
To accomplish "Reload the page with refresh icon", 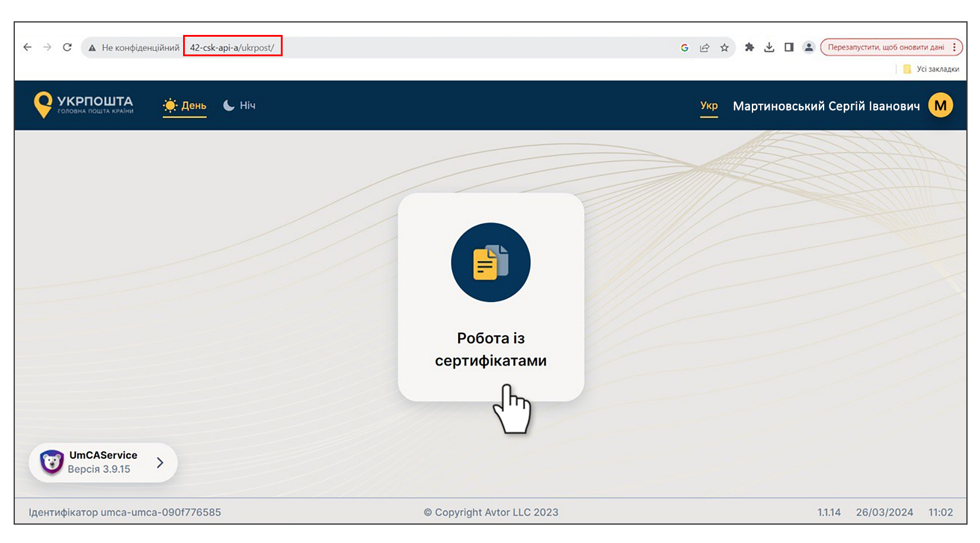I will point(68,47).
